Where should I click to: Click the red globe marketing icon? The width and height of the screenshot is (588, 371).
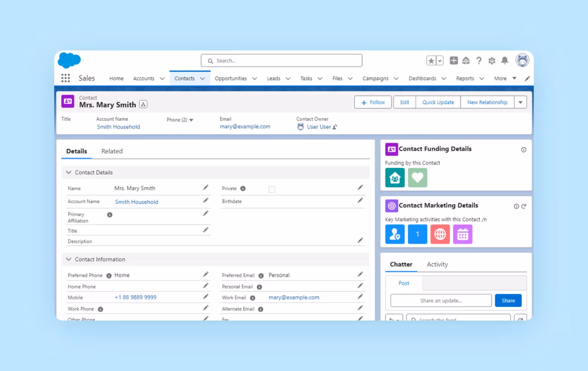(440, 234)
